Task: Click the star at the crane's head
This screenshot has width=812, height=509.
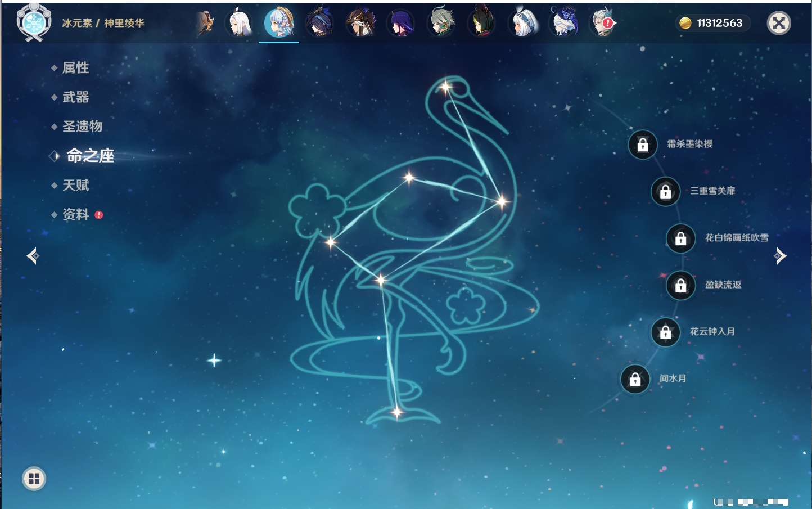Action: (x=446, y=87)
